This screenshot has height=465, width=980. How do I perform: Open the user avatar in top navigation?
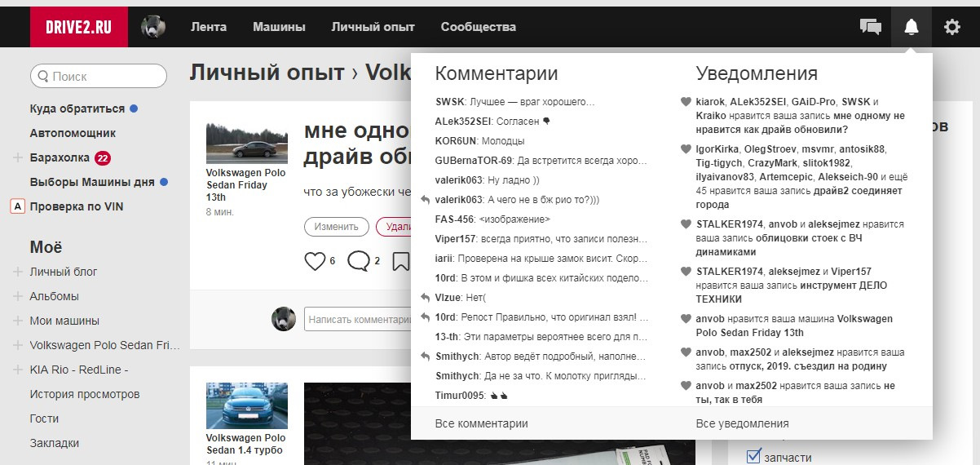[x=153, y=27]
